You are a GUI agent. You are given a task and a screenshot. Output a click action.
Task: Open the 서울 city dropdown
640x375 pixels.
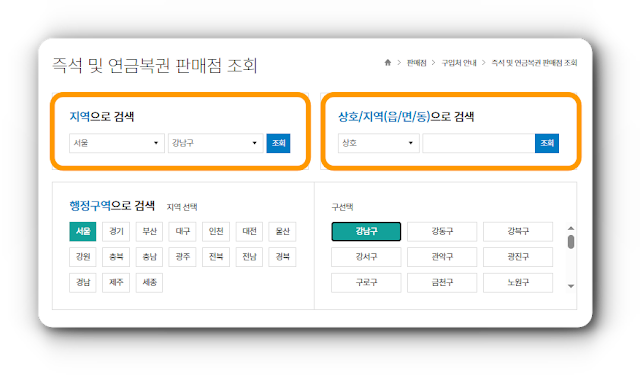[x=116, y=143]
